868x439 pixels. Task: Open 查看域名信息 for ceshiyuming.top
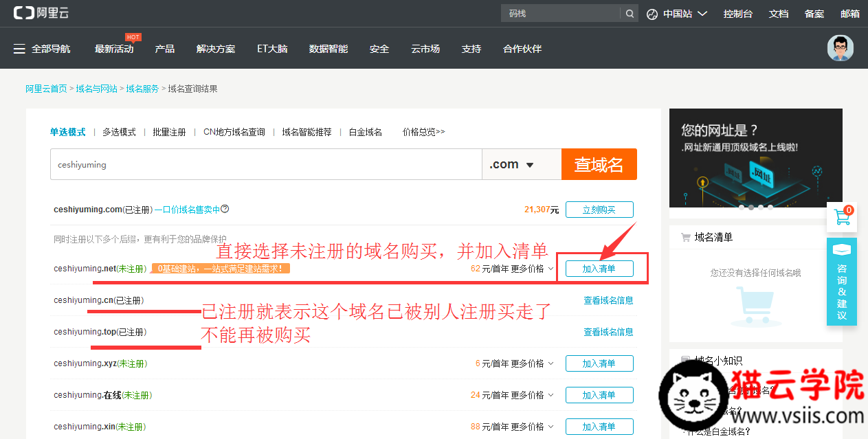tap(608, 332)
